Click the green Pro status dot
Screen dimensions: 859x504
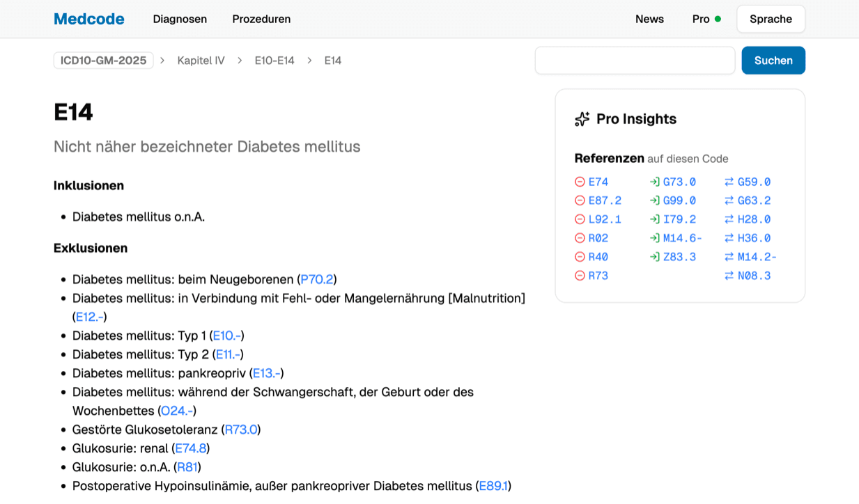[717, 19]
